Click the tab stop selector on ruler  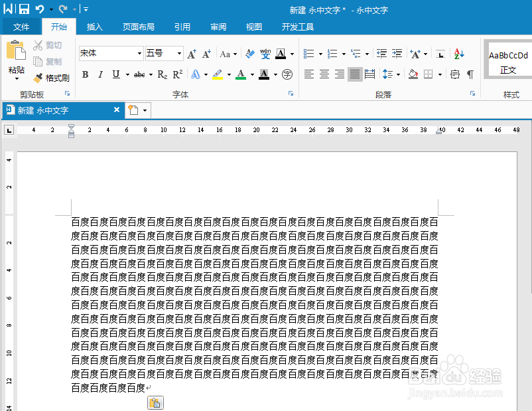9,129
